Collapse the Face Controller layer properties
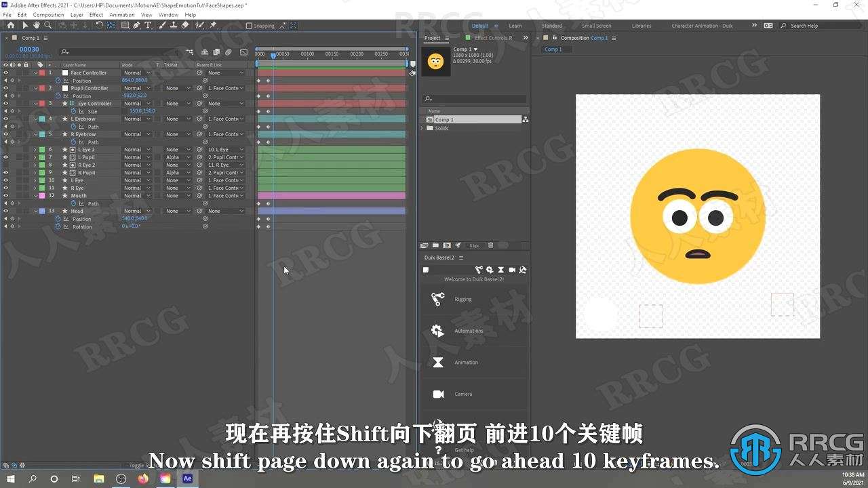The height and width of the screenshot is (488, 868). 36,73
